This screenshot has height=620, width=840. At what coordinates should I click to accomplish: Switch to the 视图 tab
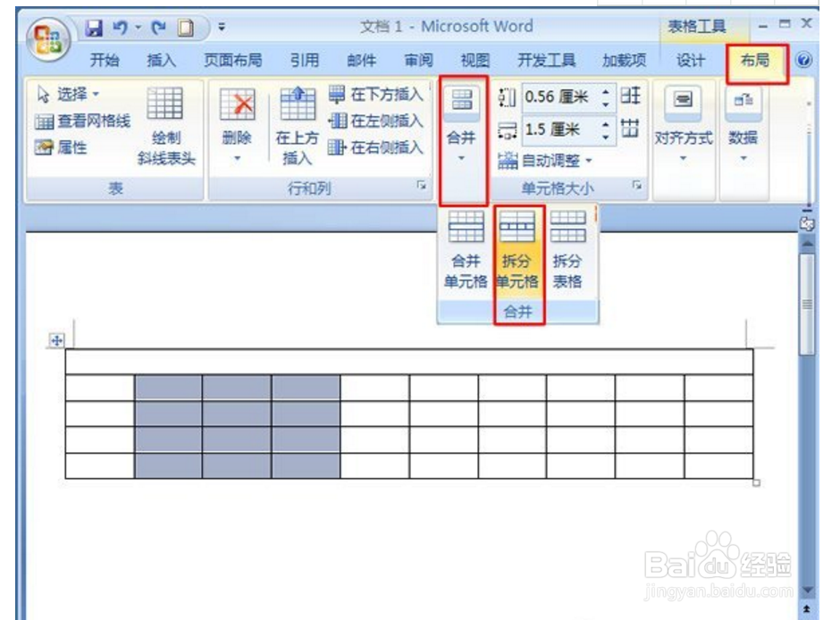[475, 60]
